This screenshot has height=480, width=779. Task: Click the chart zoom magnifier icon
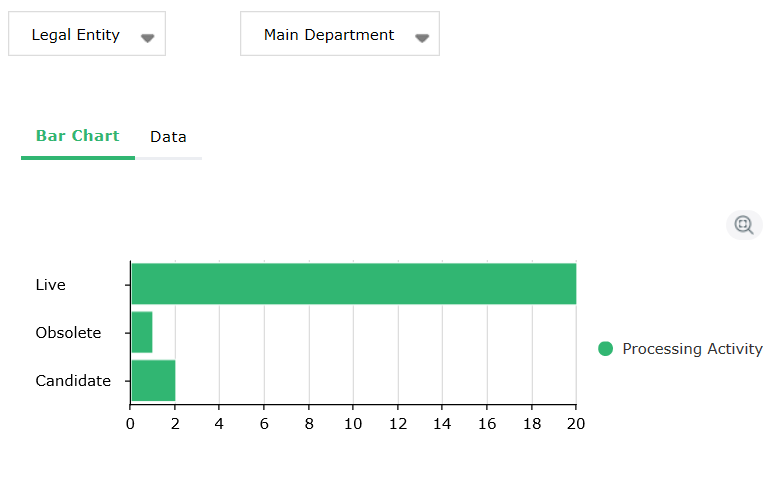coord(744,225)
